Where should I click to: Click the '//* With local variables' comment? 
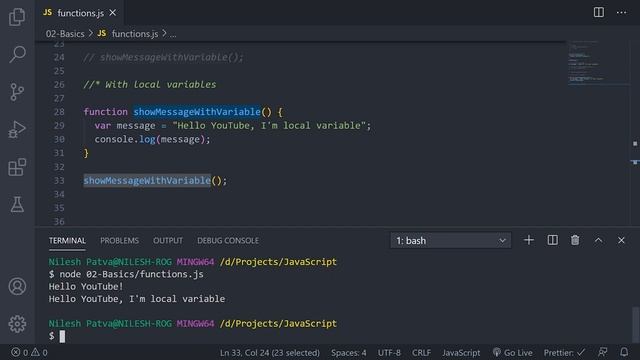tap(150, 84)
